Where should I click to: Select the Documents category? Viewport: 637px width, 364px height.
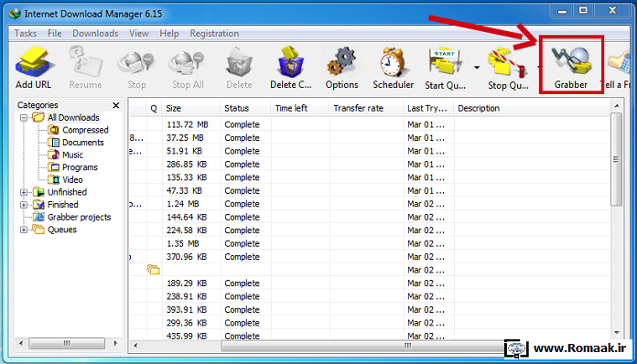83,143
